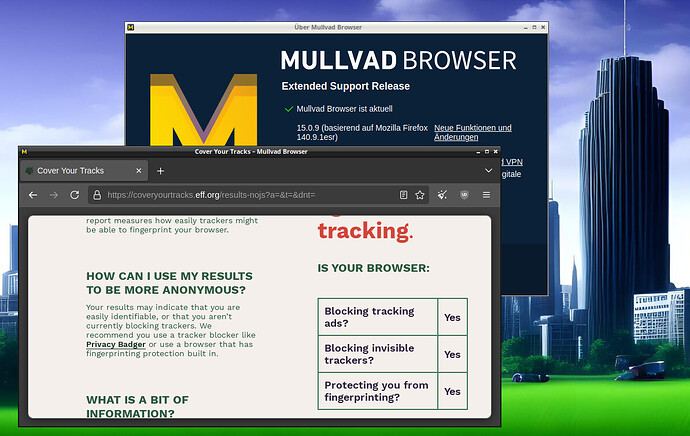The image size is (690, 436).
Task: Click 'IS YOUR BROWSER:' heading
Action: pyautogui.click(x=374, y=268)
